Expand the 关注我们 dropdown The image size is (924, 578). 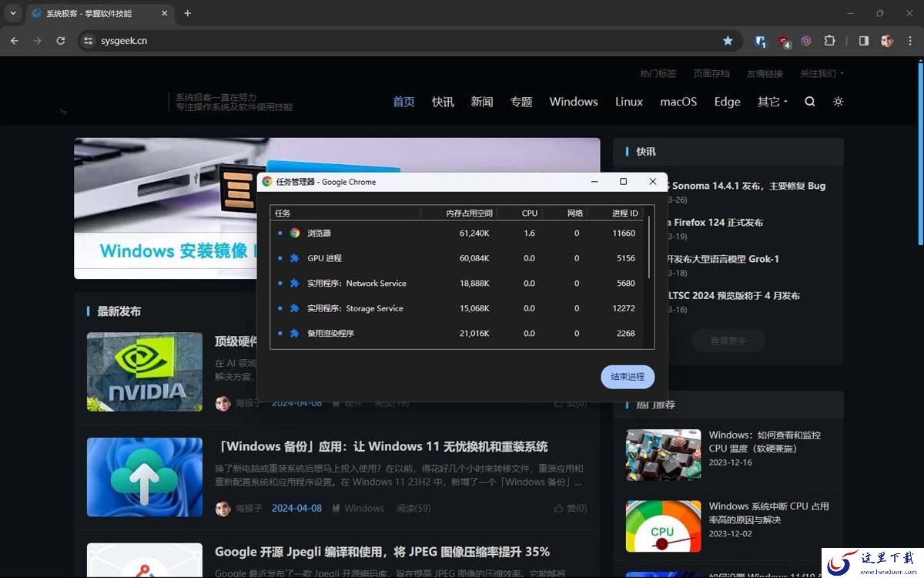[822, 74]
